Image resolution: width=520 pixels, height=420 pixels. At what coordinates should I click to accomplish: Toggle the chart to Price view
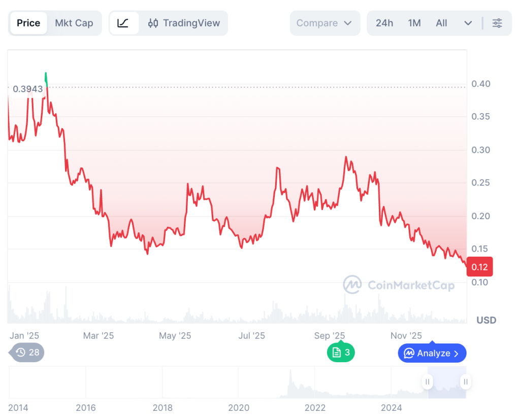tap(28, 23)
